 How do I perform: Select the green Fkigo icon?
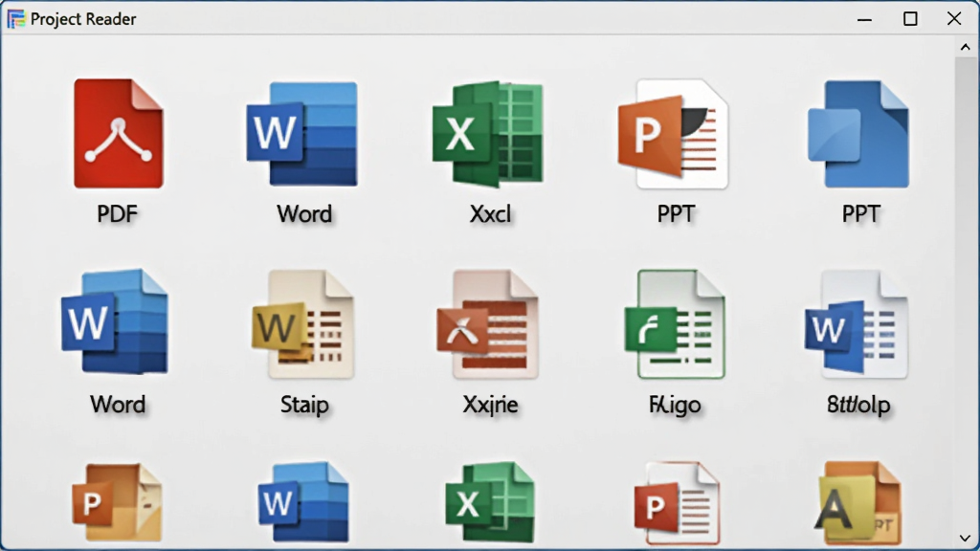pyautogui.click(x=675, y=324)
